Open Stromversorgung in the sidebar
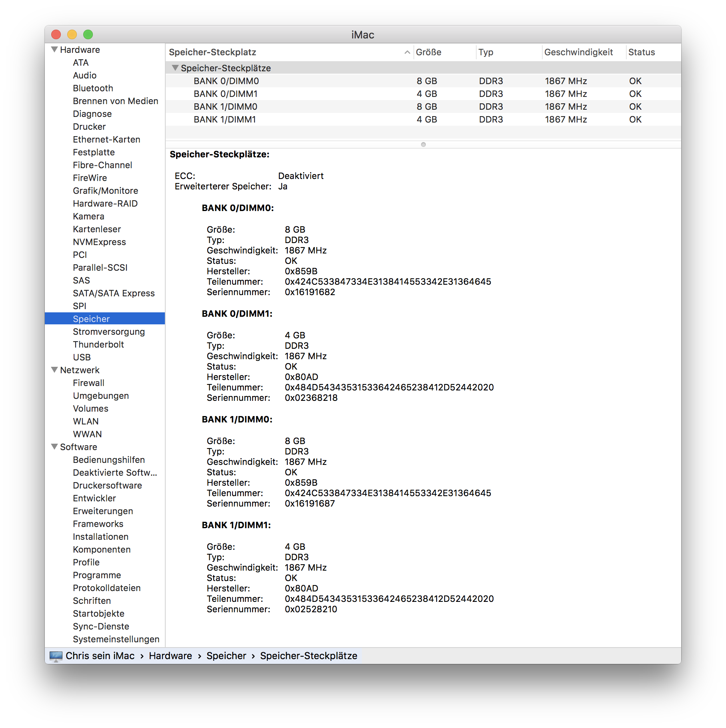The width and height of the screenshot is (726, 728). pos(109,332)
